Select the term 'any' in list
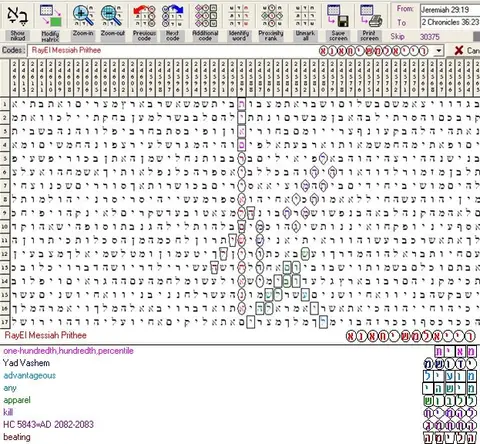480x444 pixels. pyautogui.click(x=10, y=388)
